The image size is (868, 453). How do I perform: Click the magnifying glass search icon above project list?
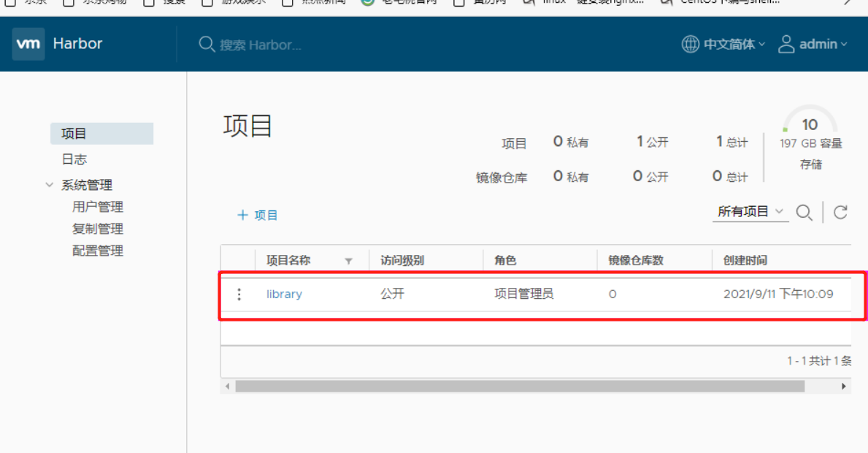tap(804, 212)
